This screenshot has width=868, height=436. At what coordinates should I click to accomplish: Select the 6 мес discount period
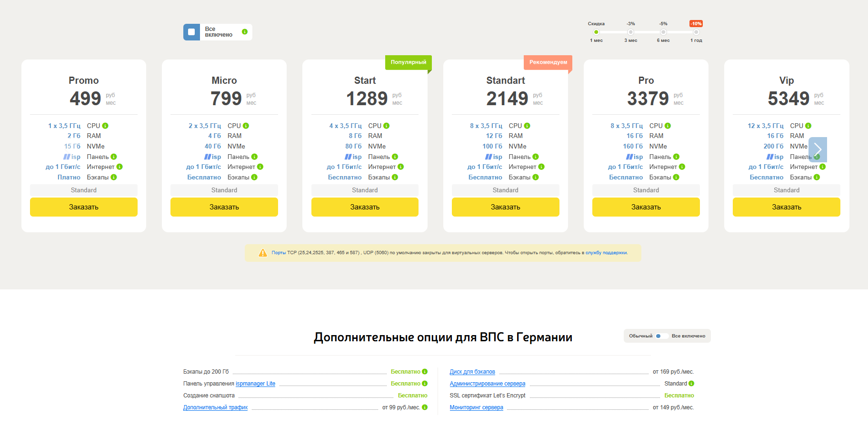tap(663, 32)
